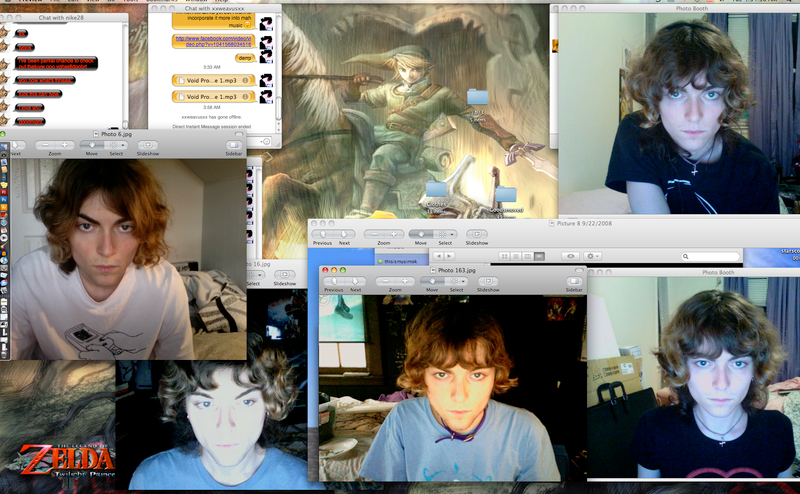Open the Select tool dropdown arrow in Photo 6.jpg
Image resolution: width=800 pixels, height=494 pixels.
[x=123, y=145]
